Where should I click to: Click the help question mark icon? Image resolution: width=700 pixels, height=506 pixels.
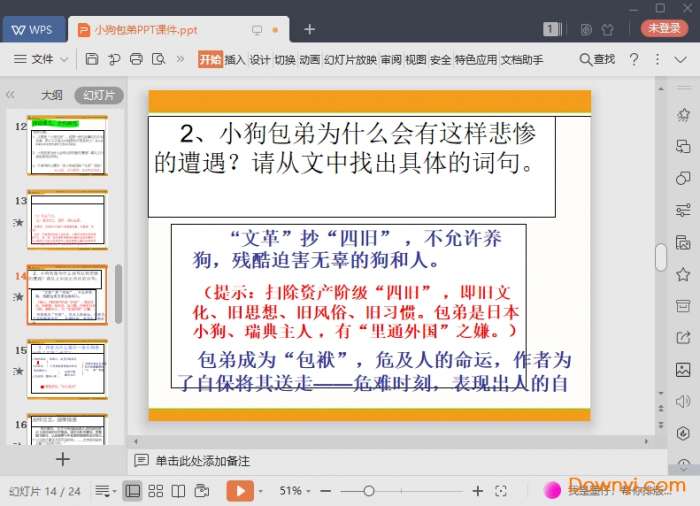pyautogui.click(x=633, y=60)
